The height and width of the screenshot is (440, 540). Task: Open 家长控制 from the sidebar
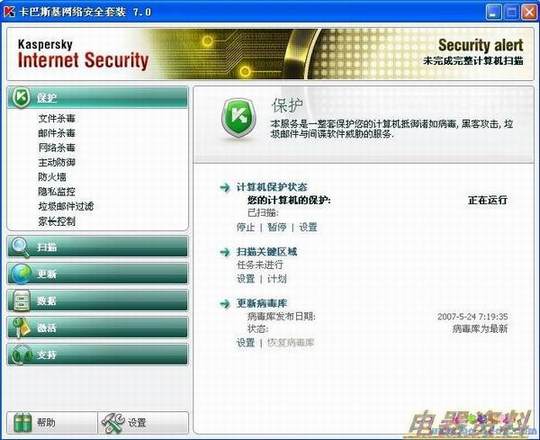(57, 221)
